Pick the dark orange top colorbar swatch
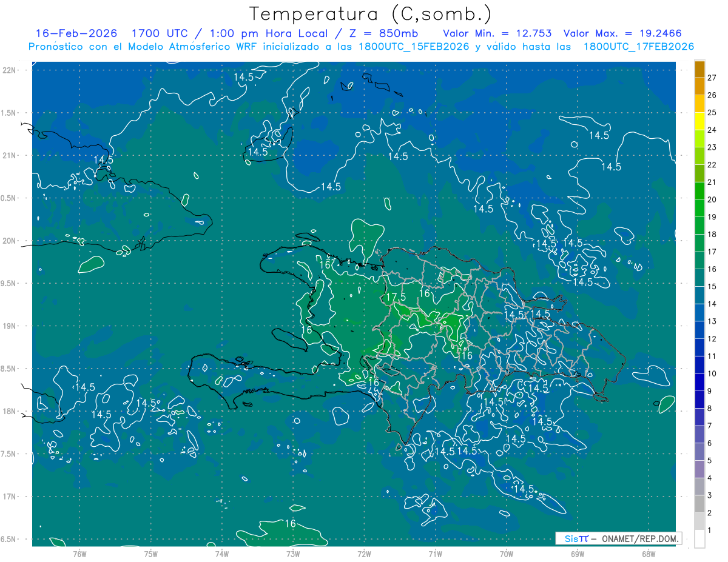This screenshot has height=562, width=728. 699,69
